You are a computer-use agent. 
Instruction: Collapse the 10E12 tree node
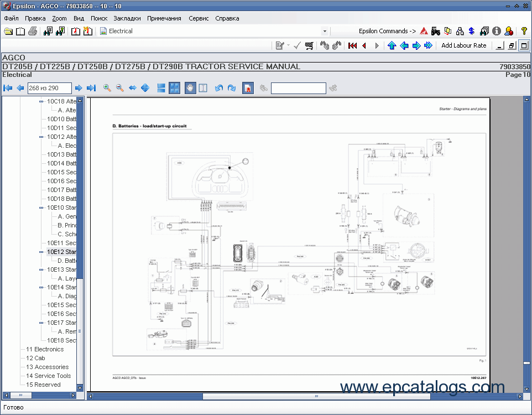click(x=41, y=252)
